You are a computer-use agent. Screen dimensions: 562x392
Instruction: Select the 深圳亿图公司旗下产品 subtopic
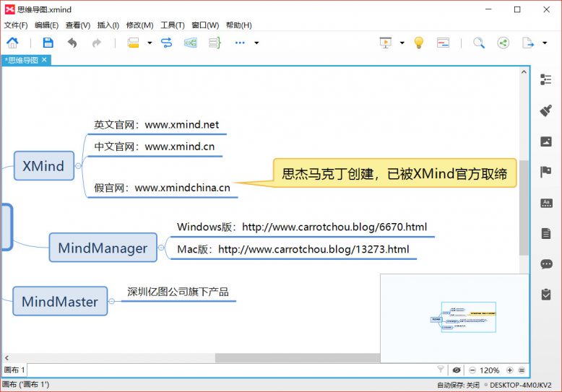pos(178,292)
